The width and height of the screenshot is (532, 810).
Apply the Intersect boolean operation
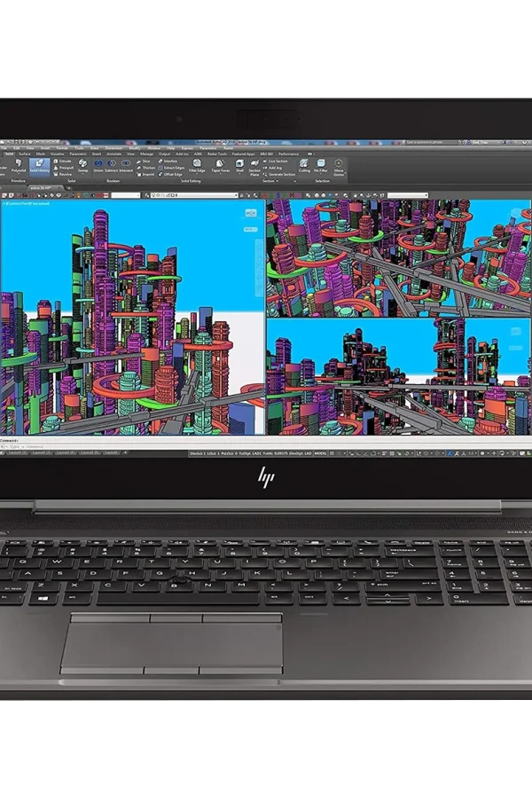[x=126, y=166]
